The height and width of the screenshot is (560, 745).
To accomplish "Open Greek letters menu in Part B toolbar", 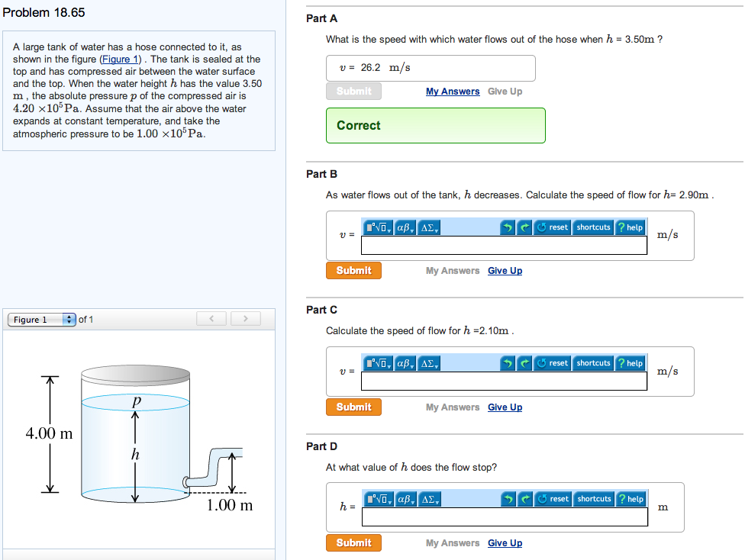I will point(405,227).
